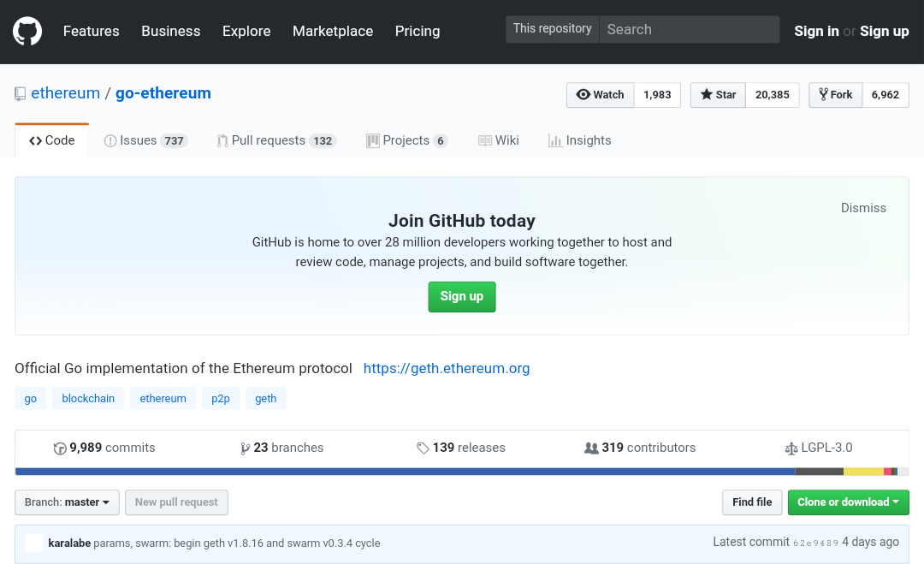924x564 pixels.
Task: Click the Sign up link in header
Action: 884,31
